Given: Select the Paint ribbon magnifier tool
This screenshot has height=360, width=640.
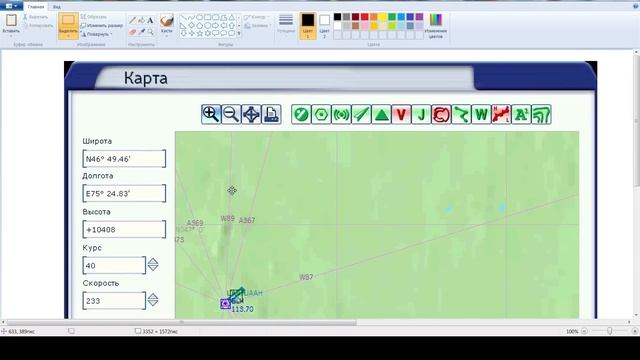Looking at the screenshot, I should point(151,31).
